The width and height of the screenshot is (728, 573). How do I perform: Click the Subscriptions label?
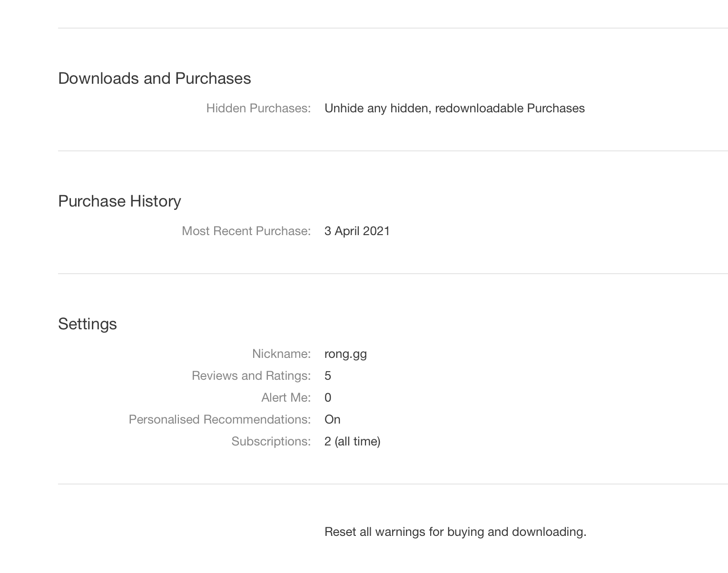[271, 442]
